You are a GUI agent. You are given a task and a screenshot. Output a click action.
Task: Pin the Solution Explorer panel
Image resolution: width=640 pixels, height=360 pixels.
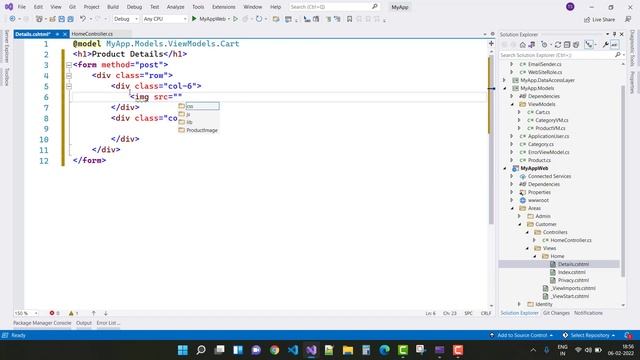614,34
